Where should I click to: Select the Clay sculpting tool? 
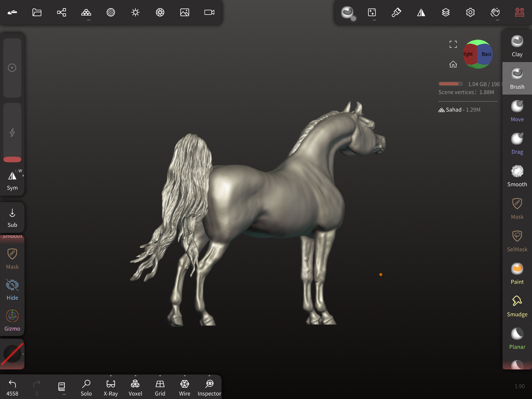tap(517, 46)
